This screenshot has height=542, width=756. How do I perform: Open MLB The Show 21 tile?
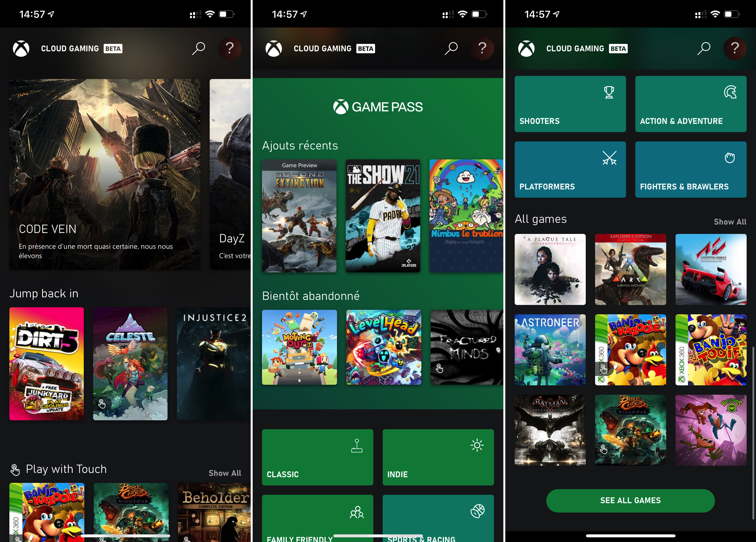click(x=383, y=216)
